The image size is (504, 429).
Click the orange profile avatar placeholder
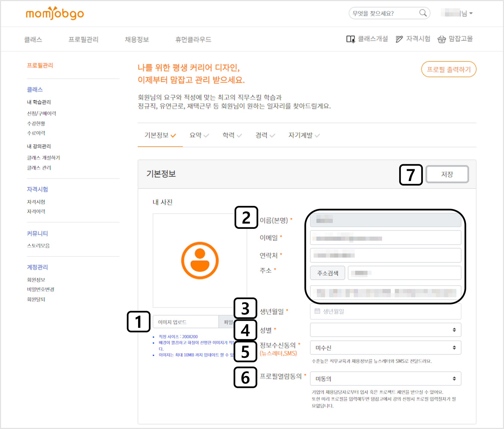coord(200,260)
